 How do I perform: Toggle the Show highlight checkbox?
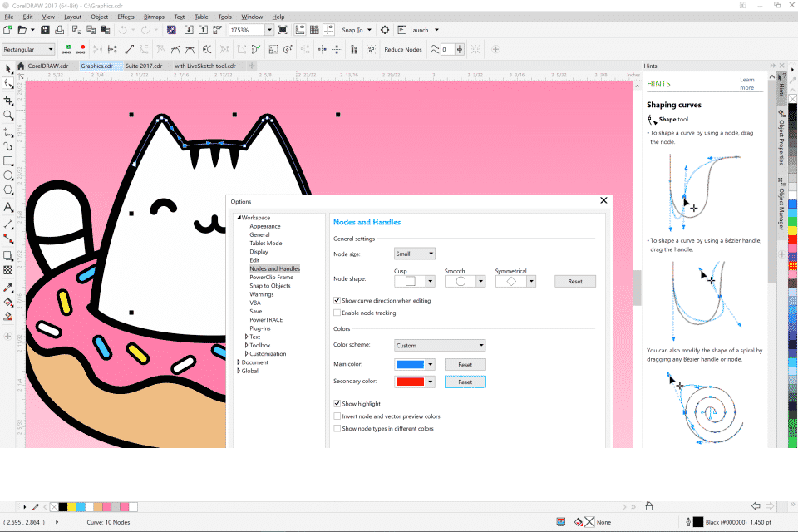pos(337,404)
